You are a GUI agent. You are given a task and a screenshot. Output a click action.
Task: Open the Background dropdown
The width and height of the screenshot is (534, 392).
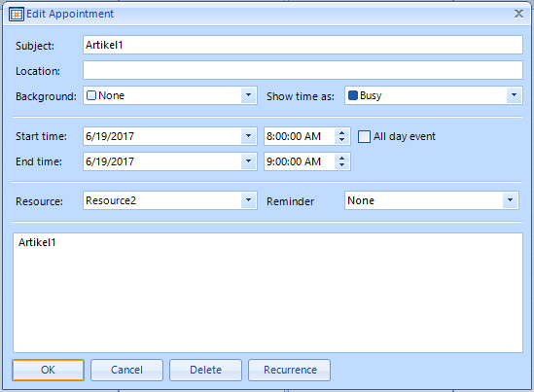(x=248, y=95)
